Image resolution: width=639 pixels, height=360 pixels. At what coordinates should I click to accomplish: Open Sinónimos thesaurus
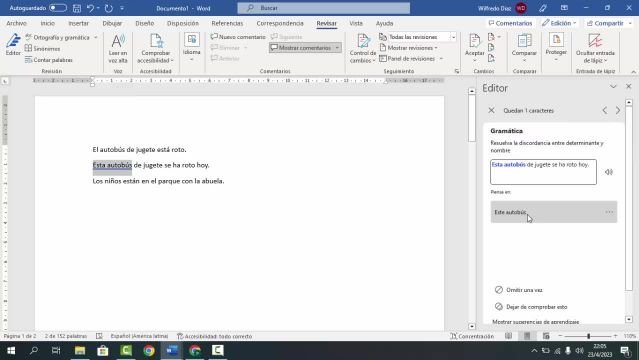42,49
